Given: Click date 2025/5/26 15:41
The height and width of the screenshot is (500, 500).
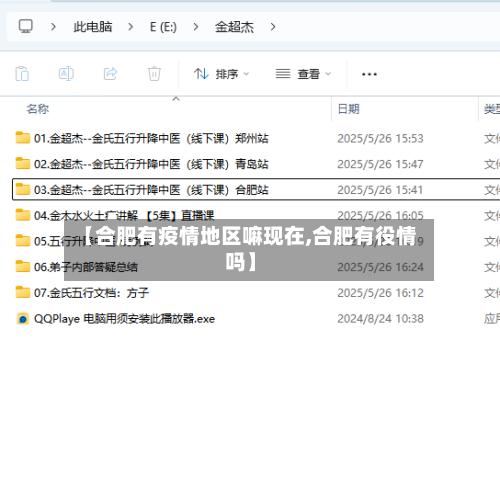Looking at the screenshot, I should 380,190.
